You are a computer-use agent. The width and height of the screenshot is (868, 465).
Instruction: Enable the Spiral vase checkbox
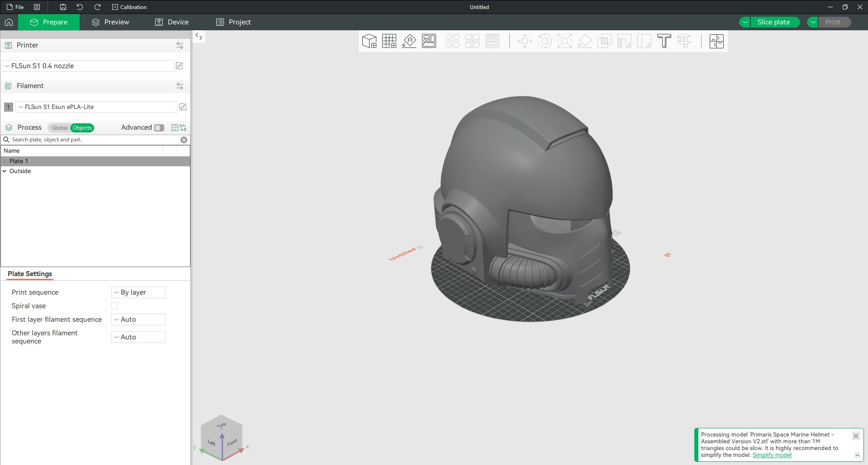115,306
